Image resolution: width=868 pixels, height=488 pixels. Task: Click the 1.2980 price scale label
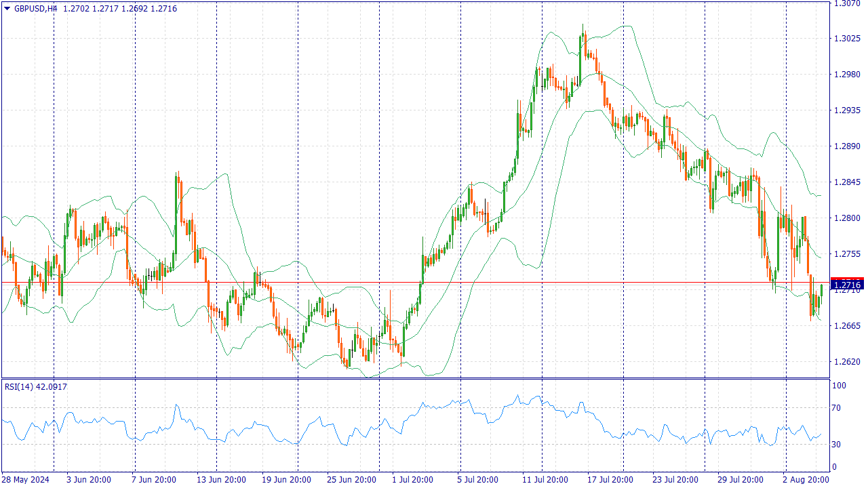847,75
